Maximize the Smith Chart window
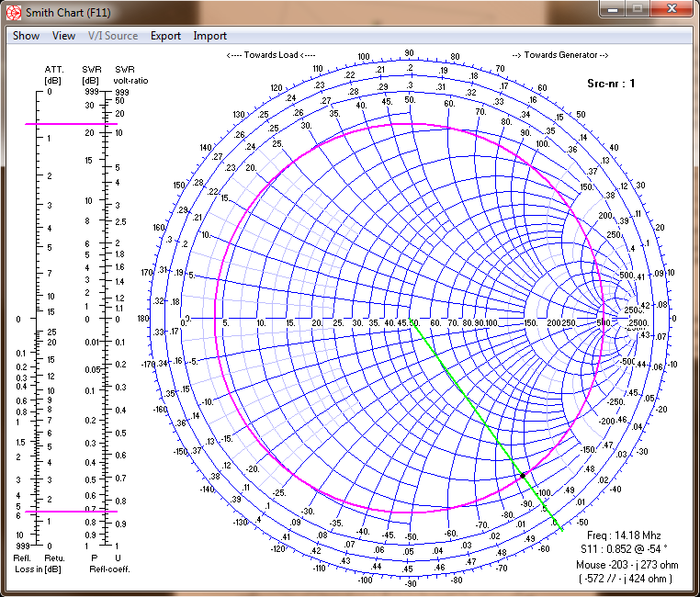 click(x=638, y=9)
